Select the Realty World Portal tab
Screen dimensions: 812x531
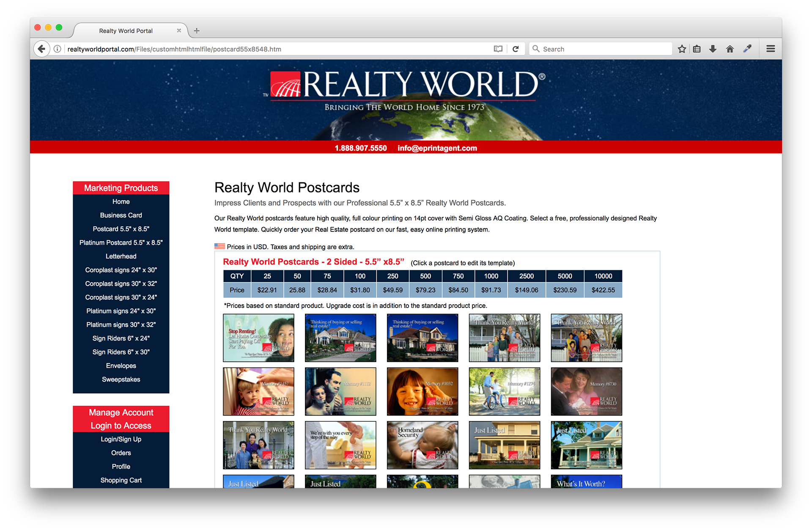126,31
